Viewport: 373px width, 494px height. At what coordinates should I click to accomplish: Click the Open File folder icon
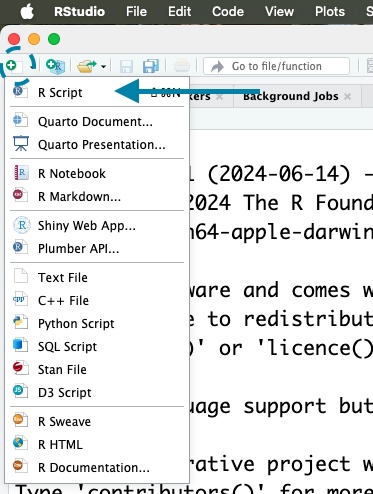point(86,66)
